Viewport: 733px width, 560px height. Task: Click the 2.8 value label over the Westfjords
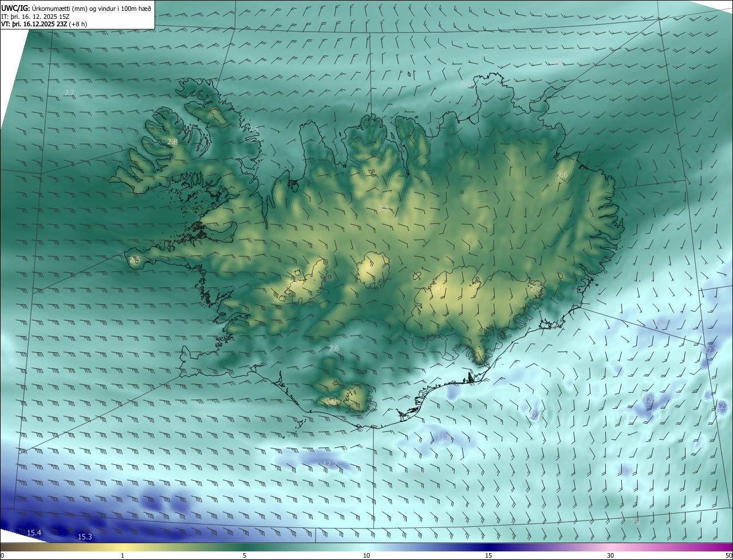172,141
